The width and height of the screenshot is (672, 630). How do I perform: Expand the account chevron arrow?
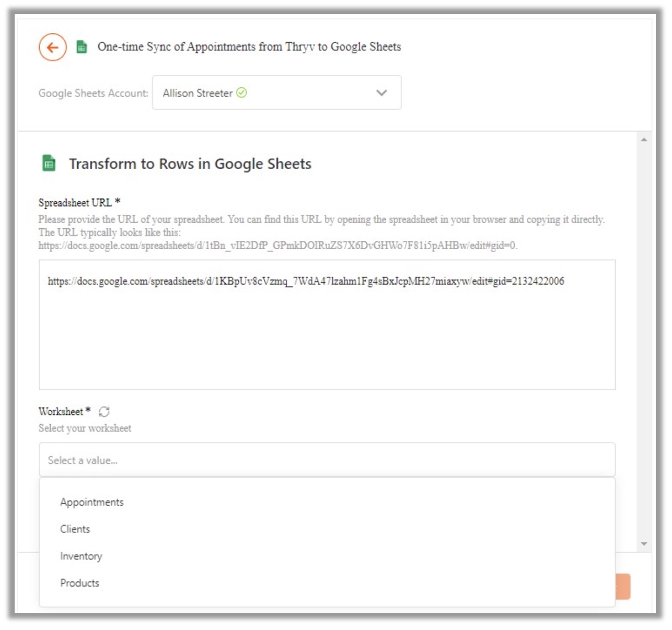tap(381, 92)
